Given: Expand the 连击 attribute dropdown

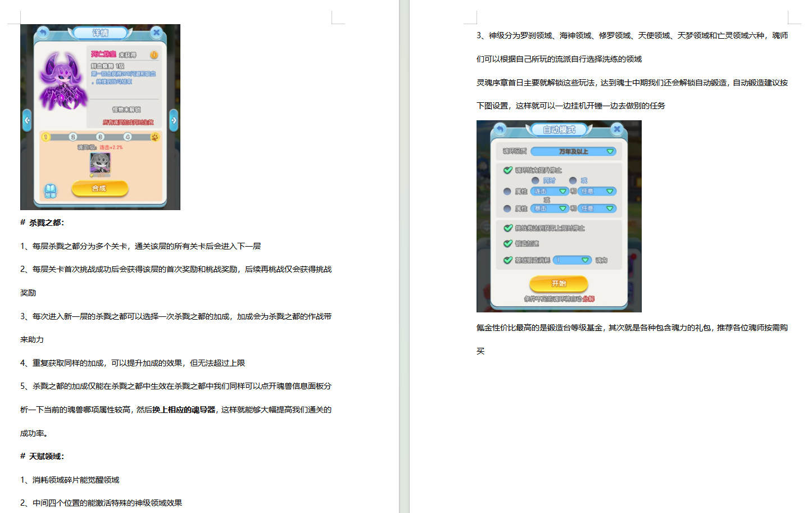Looking at the screenshot, I should coord(550,192).
